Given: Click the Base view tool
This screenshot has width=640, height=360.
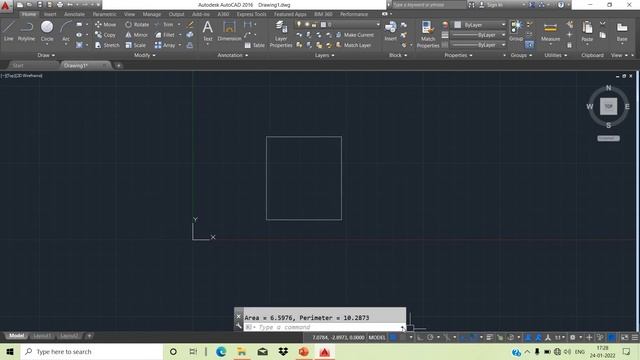Looking at the screenshot, I should click(622, 32).
